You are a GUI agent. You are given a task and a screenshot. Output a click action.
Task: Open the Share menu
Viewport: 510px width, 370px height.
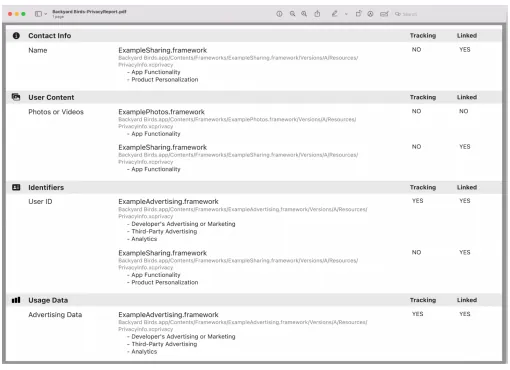[x=317, y=14]
